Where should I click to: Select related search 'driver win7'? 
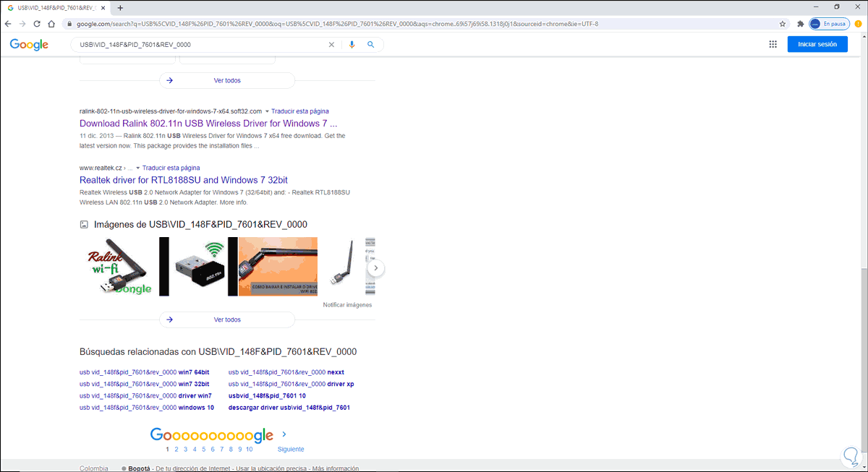click(x=145, y=395)
